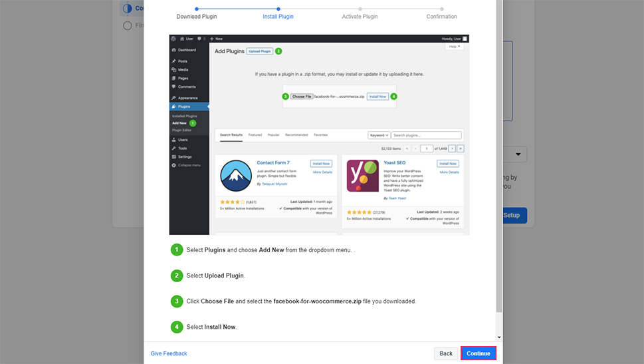The height and width of the screenshot is (364, 644).
Task: Click the Continue button
Action: (x=478, y=353)
